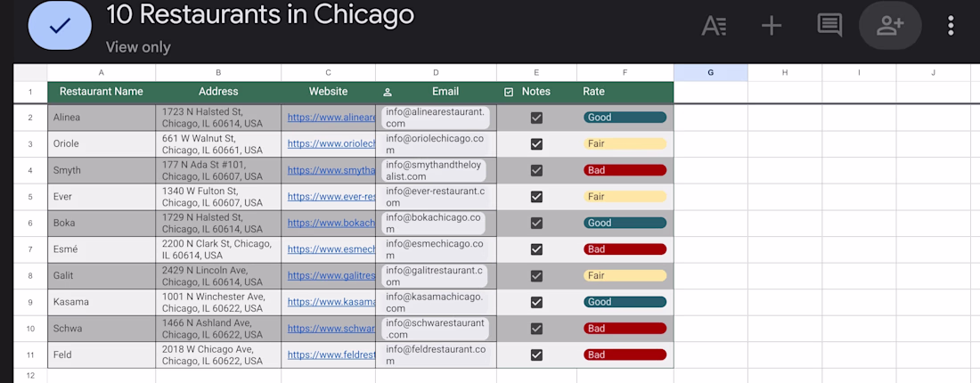The width and height of the screenshot is (980, 383).
Task: Open the Fair rate dropdown for Galit
Action: (x=625, y=275)
